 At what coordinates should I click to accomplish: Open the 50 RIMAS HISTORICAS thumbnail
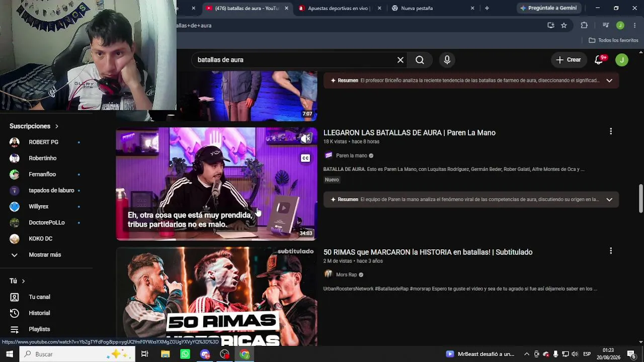(x=216, y=297)
